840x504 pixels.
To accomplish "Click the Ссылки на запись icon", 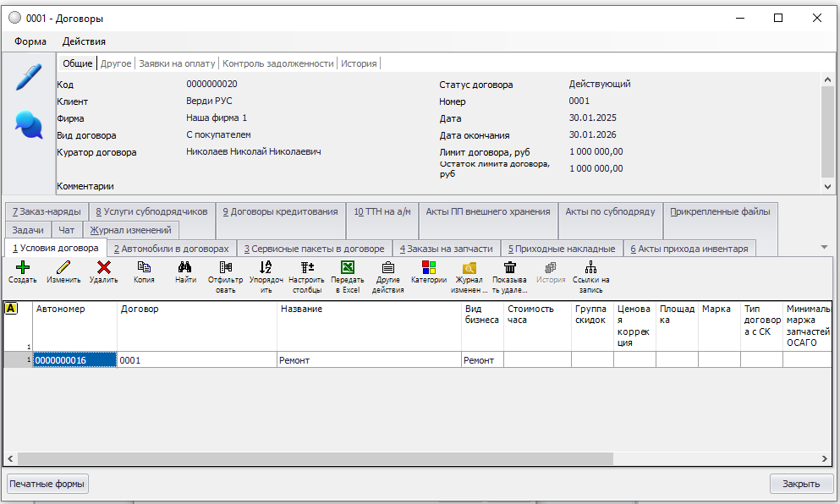I will [590, 268].
